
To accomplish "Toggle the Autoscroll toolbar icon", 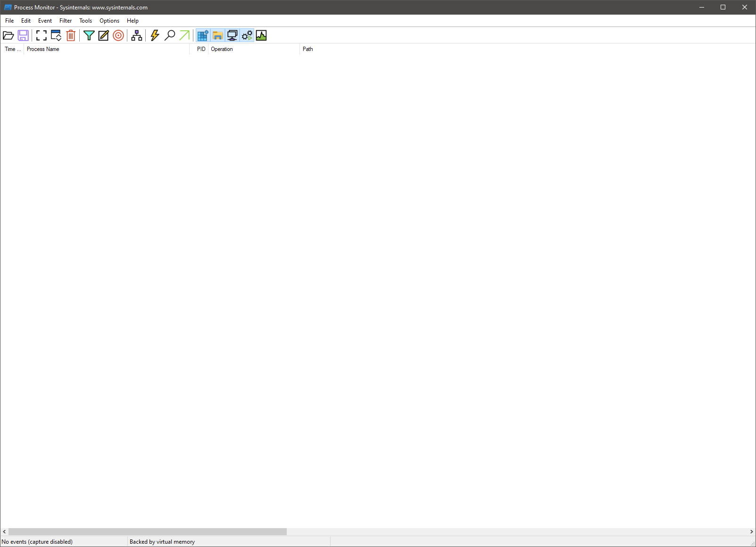I will 56,35.
